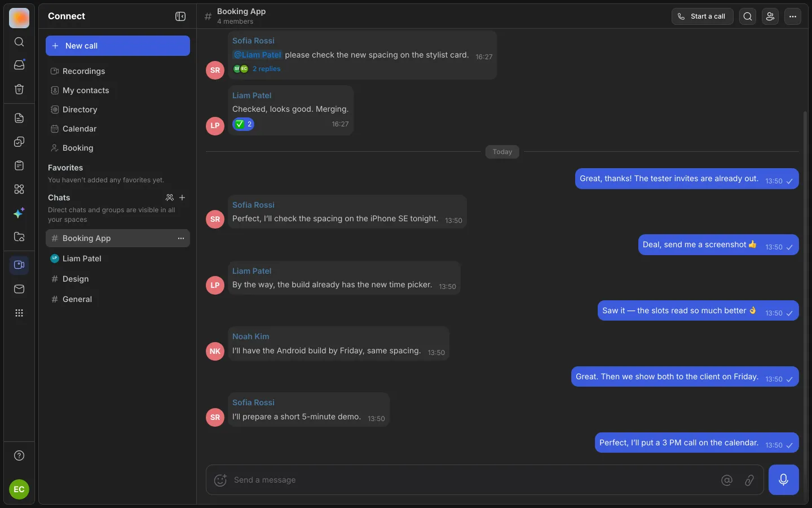Click Noah Kim's name on his message
The height and width of the screenshot is (508, 812).
250,336
